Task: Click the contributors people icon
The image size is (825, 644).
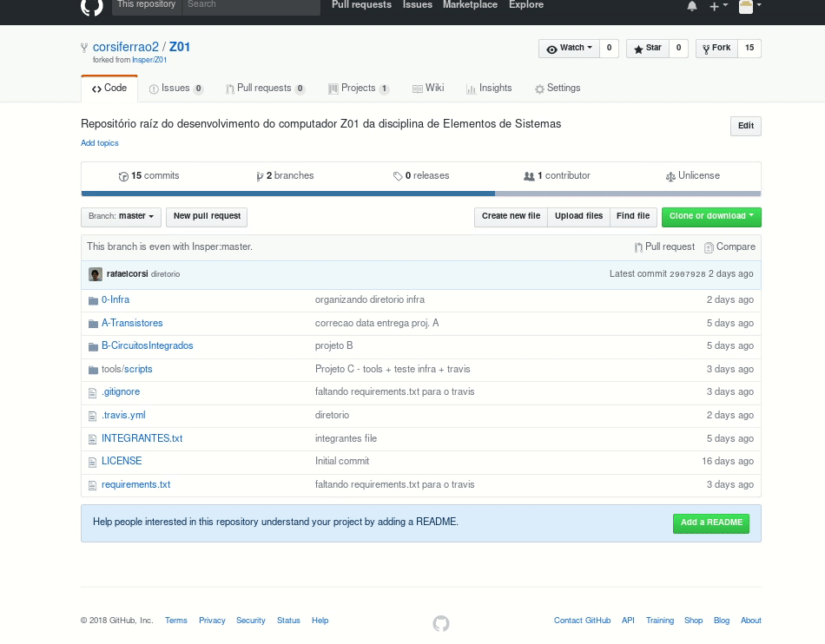Action: [x=529, y=176]
